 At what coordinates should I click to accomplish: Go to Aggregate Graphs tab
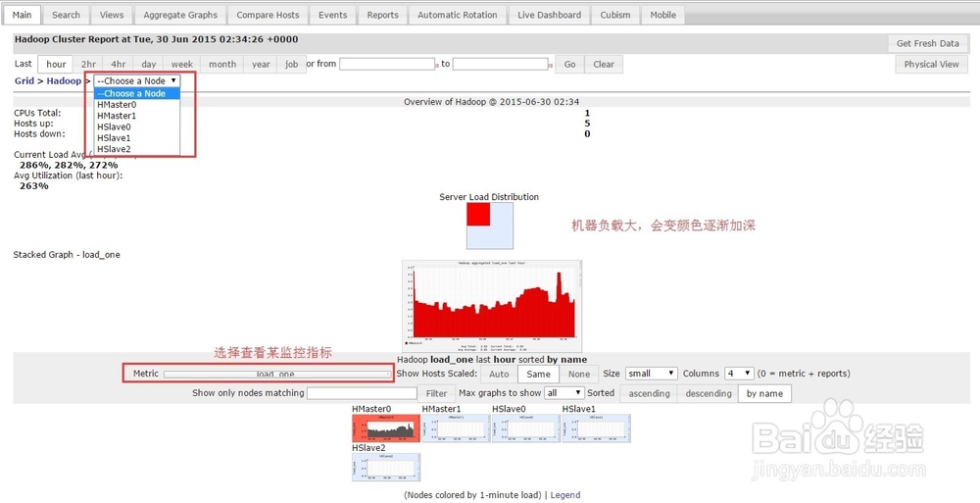coord(180,15)
